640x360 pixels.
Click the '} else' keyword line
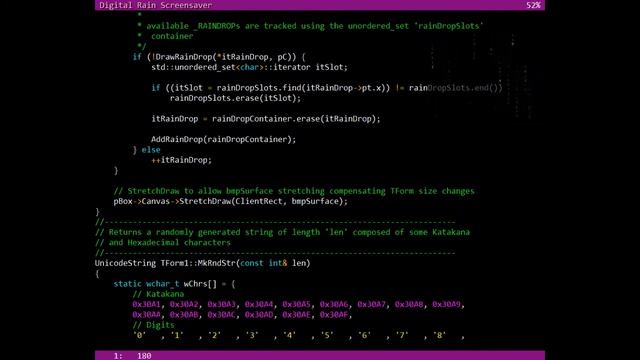click(x=146, y=150)
